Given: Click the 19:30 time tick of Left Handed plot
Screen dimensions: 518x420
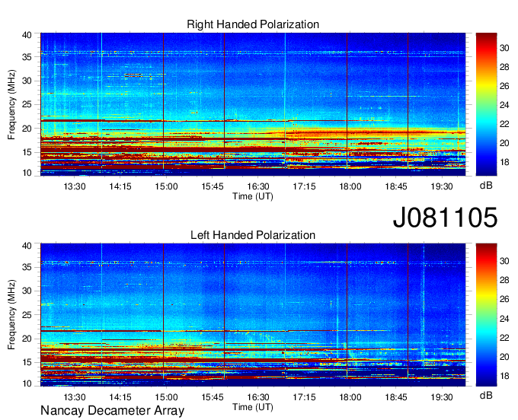Looking at the screenshot, I should pos(442,397).
